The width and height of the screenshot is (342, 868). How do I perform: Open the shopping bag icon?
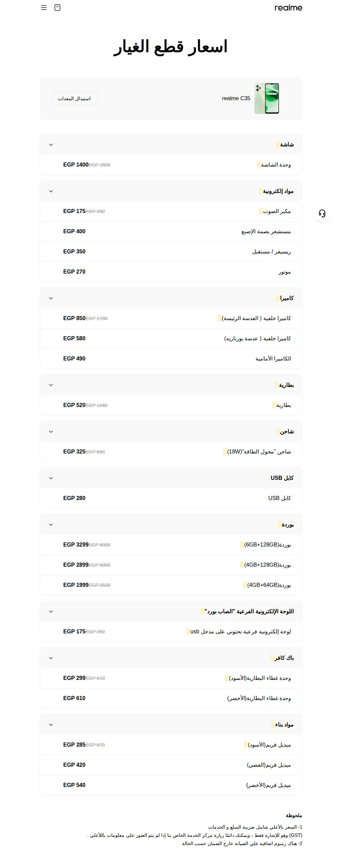pyautogui.click(x=57, y=8)
